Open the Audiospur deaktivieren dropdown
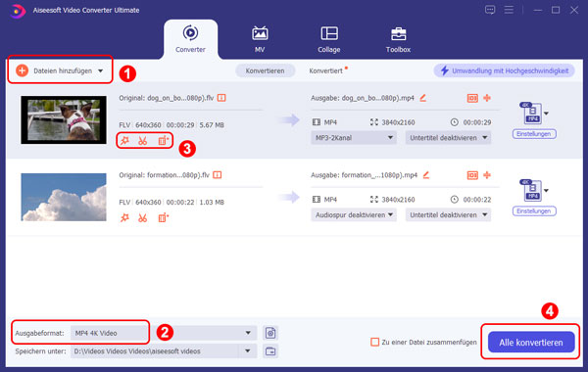 coord(353,215)
